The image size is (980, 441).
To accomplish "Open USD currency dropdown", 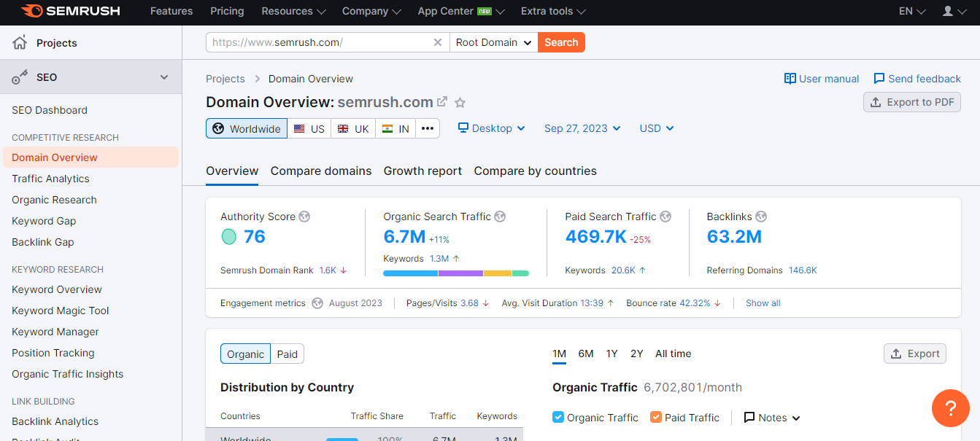I will (x=657, y=128).
